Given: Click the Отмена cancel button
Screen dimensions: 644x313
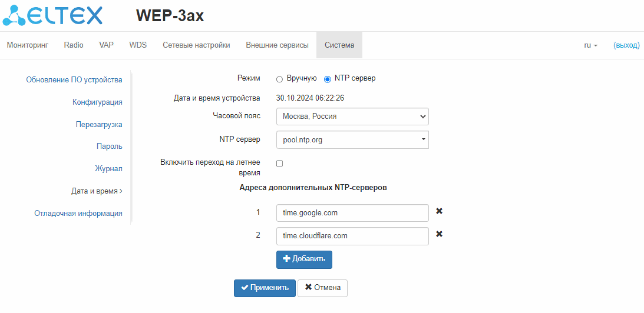Looking at the screenshot, I should (x=322, y=288).
